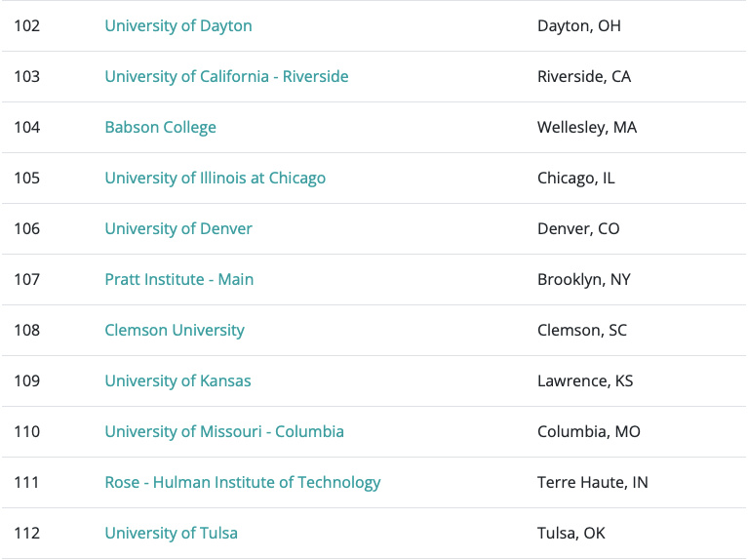The width and height of the screenshot is (748, 560).
Task: Click rank number 112
Action: pyautogui.click(x=27, y=534)
